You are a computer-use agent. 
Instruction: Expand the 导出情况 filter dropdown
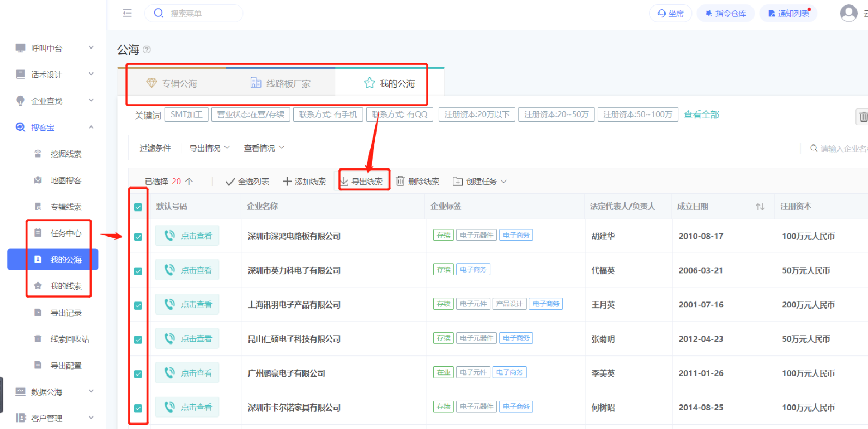210,148
